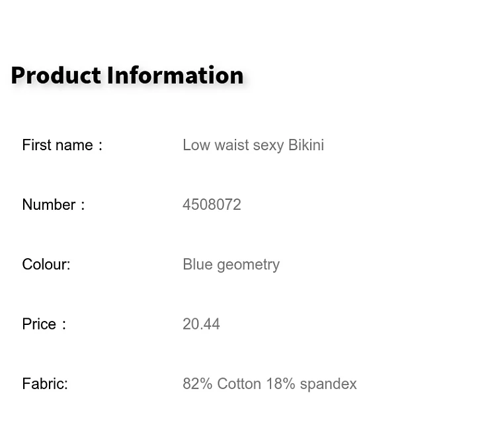Click the word Cotton in Fabric value
Image resolution: width=496 pixels, height=448 pixels.
point(239,384)
